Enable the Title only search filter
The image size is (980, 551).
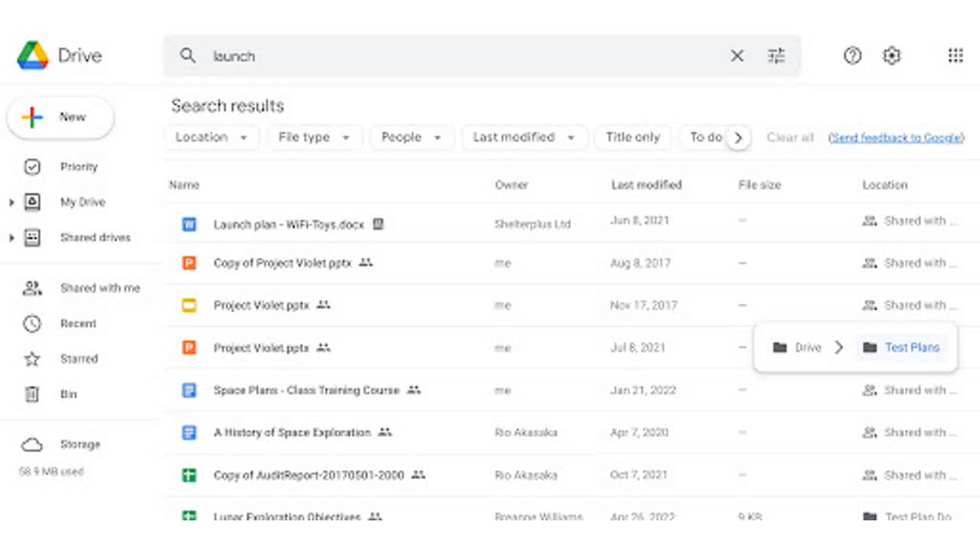pos(632,137)
